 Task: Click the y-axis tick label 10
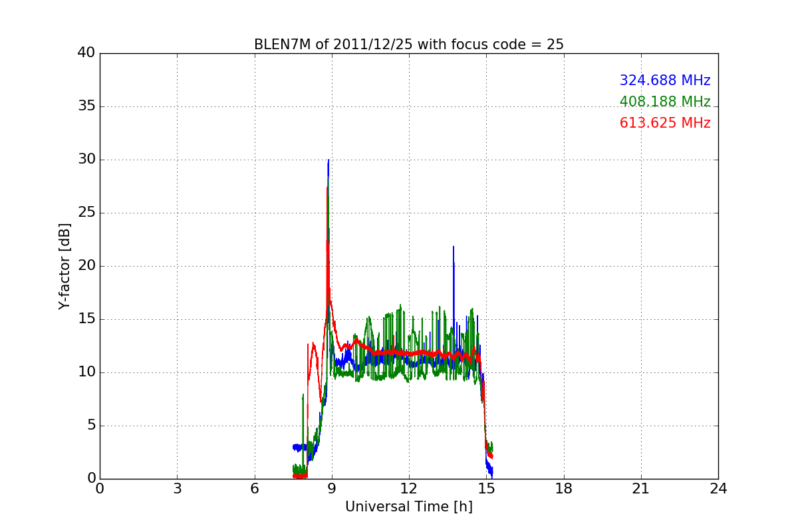pyautogui.click(x=86, y=372)
